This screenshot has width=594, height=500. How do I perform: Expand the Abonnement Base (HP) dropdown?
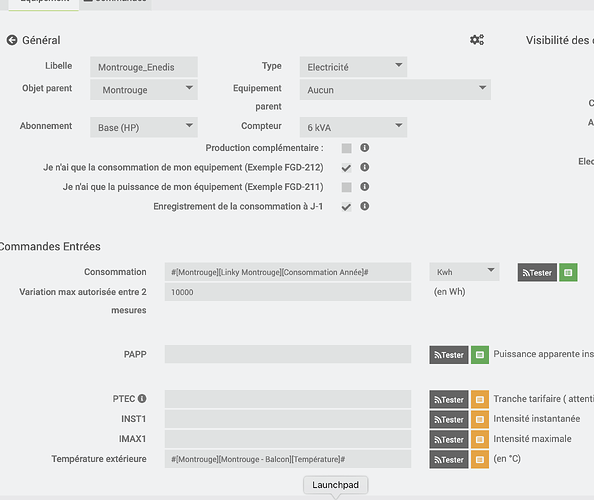(x=144, y=127)
